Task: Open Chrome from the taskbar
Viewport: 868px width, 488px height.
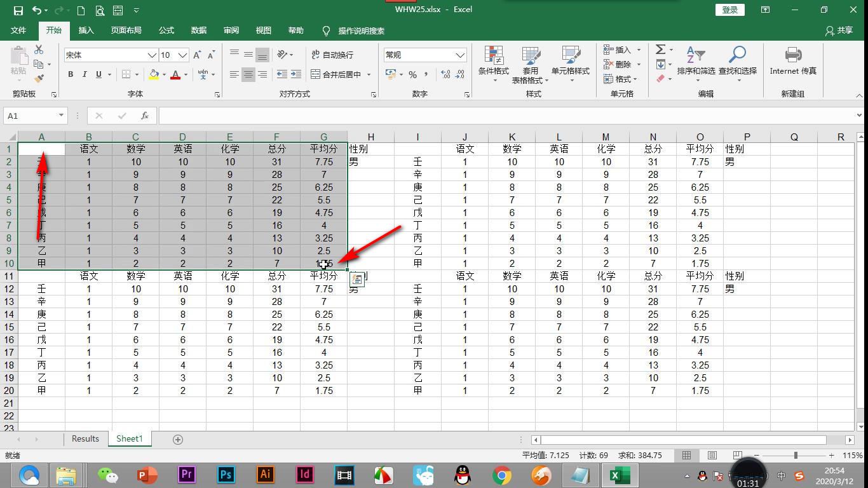Action: click(x=502, y=475)
